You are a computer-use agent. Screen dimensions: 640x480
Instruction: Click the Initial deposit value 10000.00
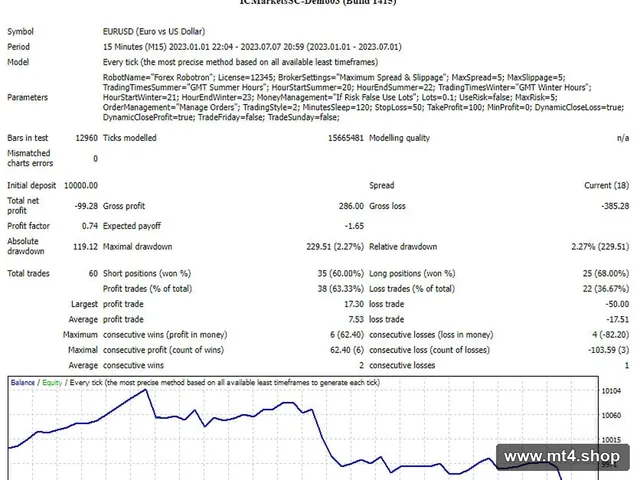tap(81, 185)
